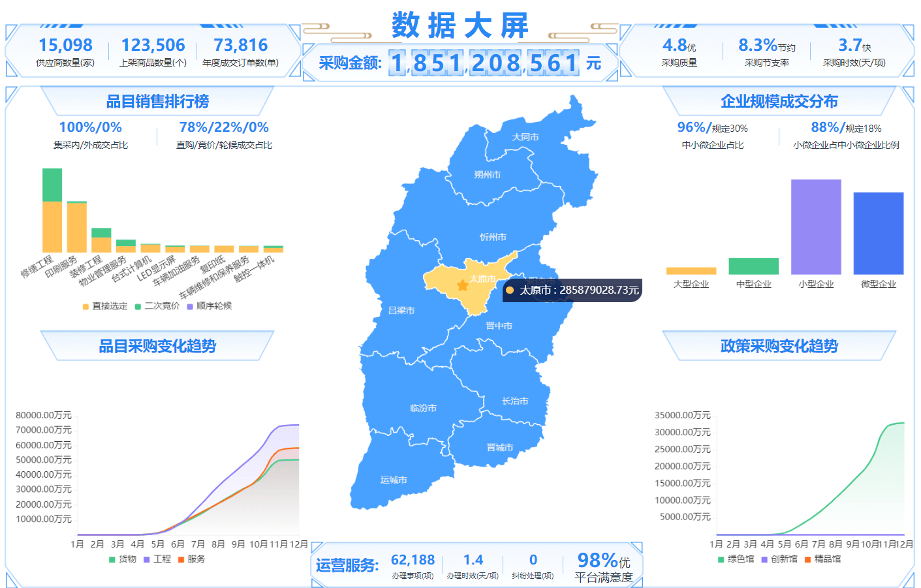
Task: Click the LED显示屏 axis label
Action: point(157,268)
